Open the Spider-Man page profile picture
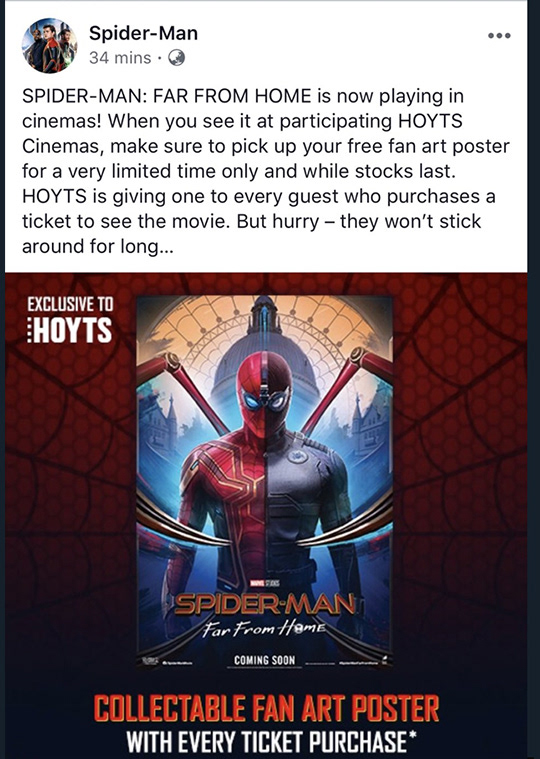Viewport: 540px width, 759px height. point(49,46)
